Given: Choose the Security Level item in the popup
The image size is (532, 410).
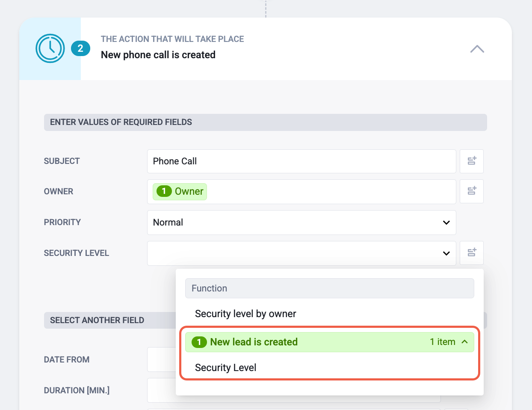Looking at the screenshot, I should tap(225, 368).
